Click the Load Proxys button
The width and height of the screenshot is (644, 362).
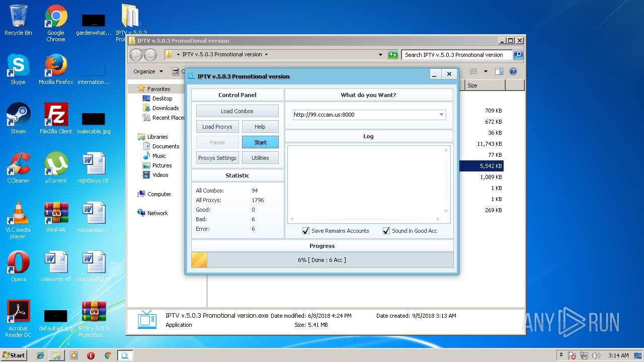(217, 127)
